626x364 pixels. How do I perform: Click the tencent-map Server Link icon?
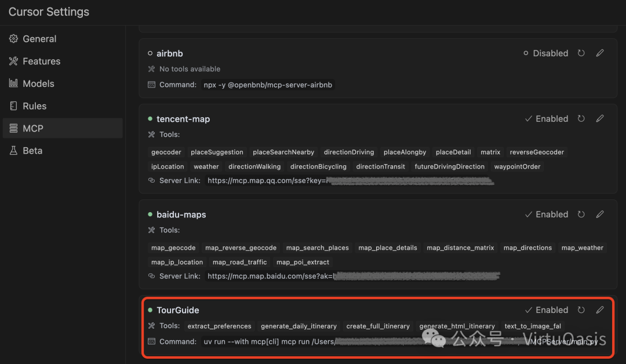pos(151,180)
